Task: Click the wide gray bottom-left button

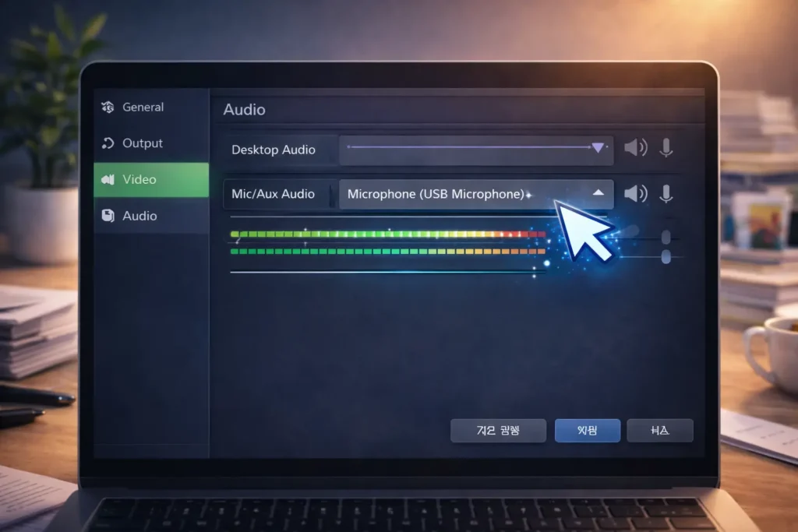Action: point(498,431)
